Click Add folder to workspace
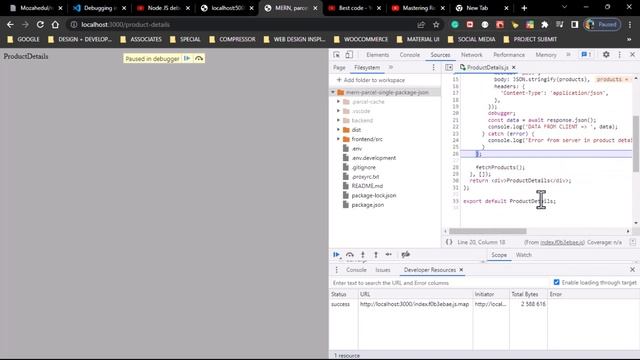 (x=371, y=80)
